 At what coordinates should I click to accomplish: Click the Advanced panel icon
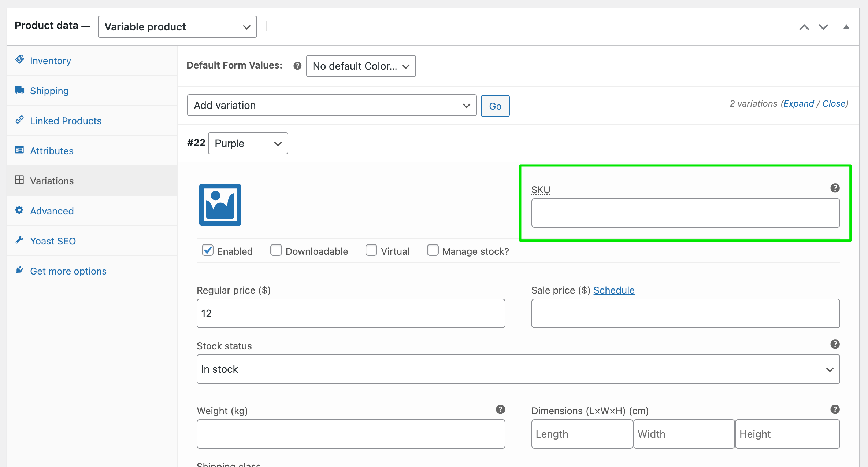[21, 210]
